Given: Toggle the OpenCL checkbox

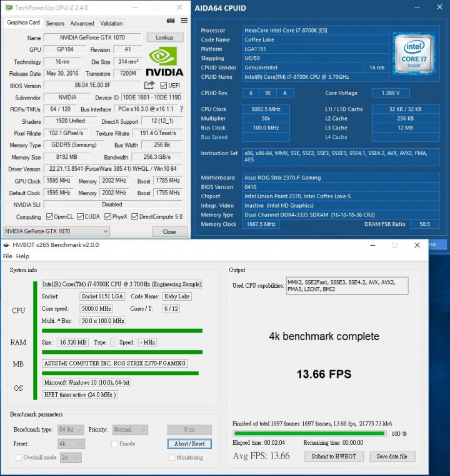Looking at the screenshot, I should click(x=49, y=216).
